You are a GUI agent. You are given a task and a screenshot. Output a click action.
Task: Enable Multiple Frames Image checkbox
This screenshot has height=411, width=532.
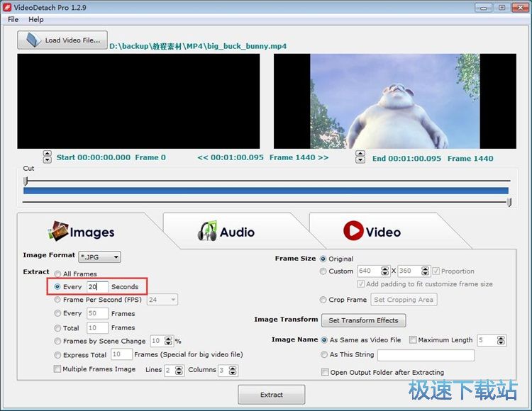(x=57, y=368)
